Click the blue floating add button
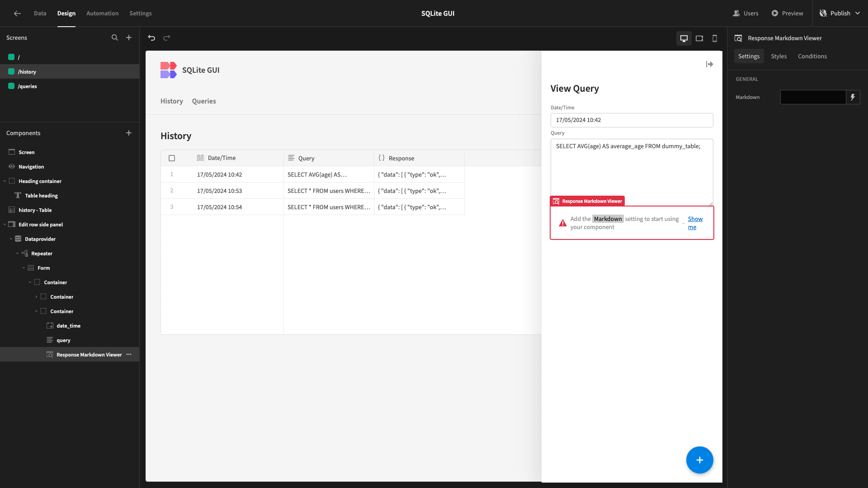This screenshot has width=868, height=488. tap(699, 460)
